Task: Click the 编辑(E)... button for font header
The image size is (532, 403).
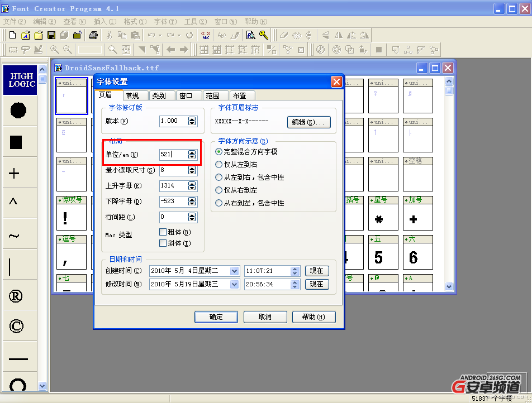Action: (308, 122)
